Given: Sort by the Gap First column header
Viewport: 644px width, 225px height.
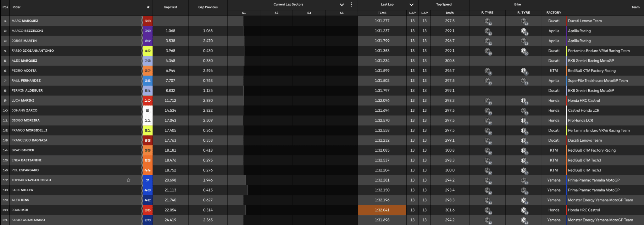Looking at the screenshot, I should click(x=170, y=7).
